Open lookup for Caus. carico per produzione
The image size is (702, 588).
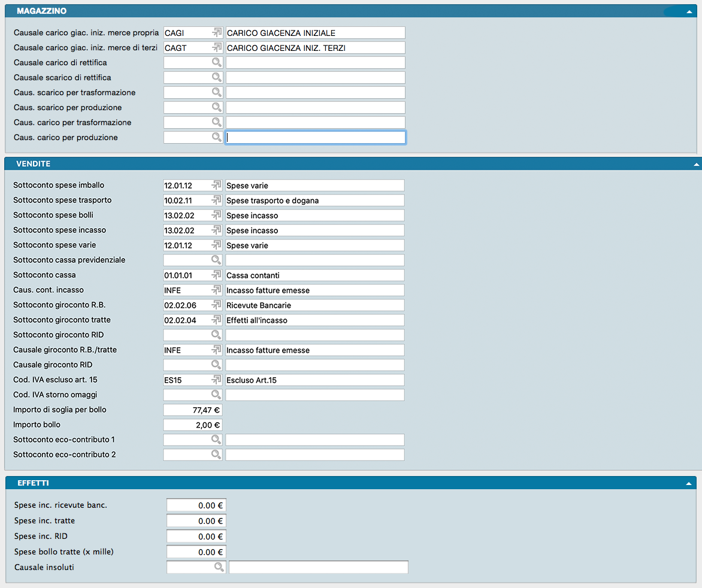click(x=216, y=137)
